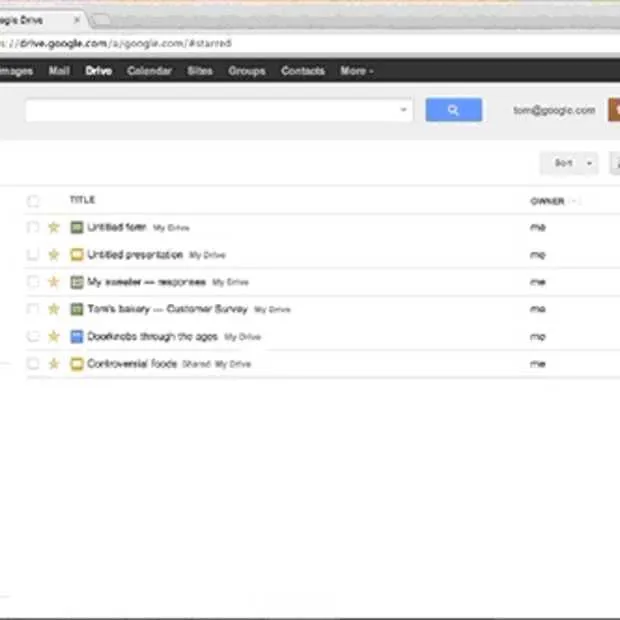Close the Google Drive browser tab
620x620 pixels.
(77, 19)
